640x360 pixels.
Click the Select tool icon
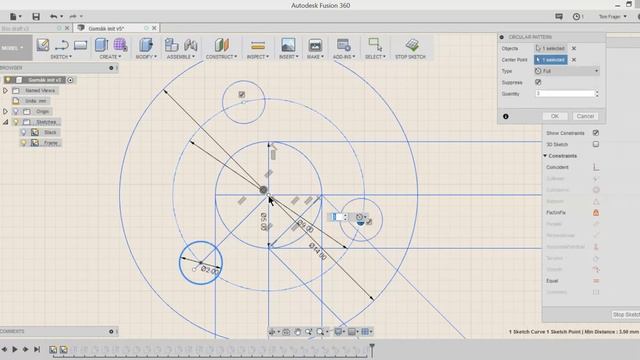(375, 44)
